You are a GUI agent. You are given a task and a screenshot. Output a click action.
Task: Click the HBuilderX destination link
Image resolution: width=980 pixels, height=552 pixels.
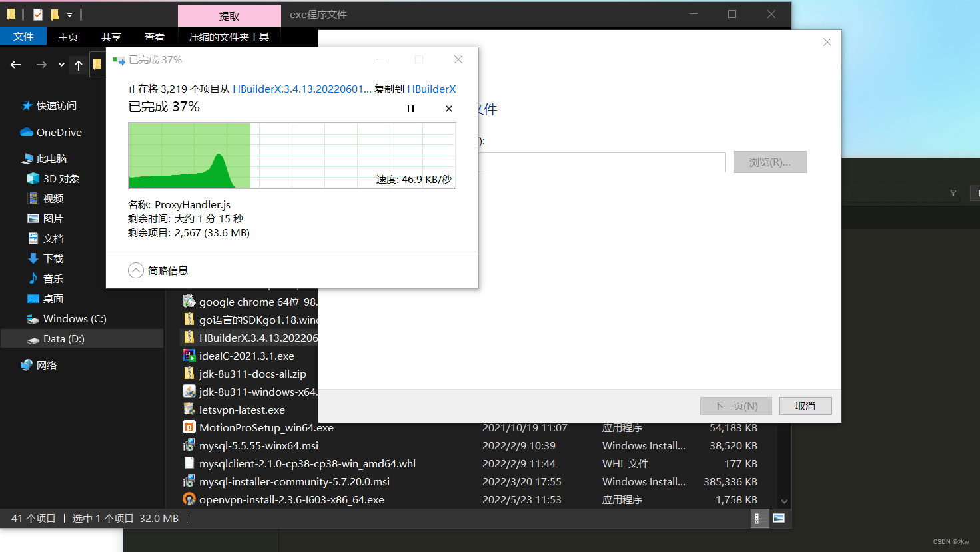coord(431,88)
